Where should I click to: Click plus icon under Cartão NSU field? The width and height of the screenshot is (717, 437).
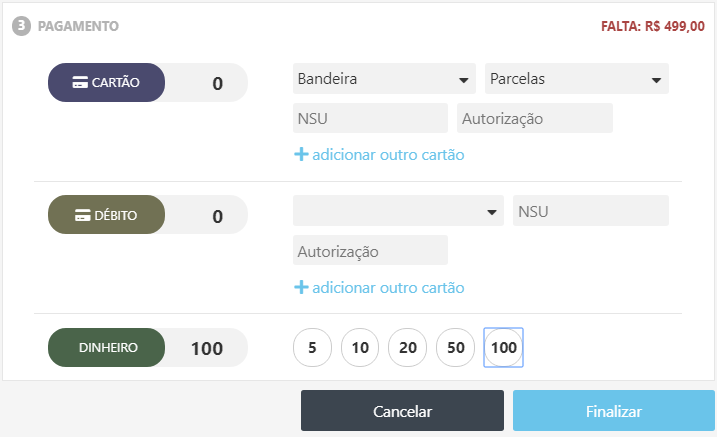click(x=300, y=155)
